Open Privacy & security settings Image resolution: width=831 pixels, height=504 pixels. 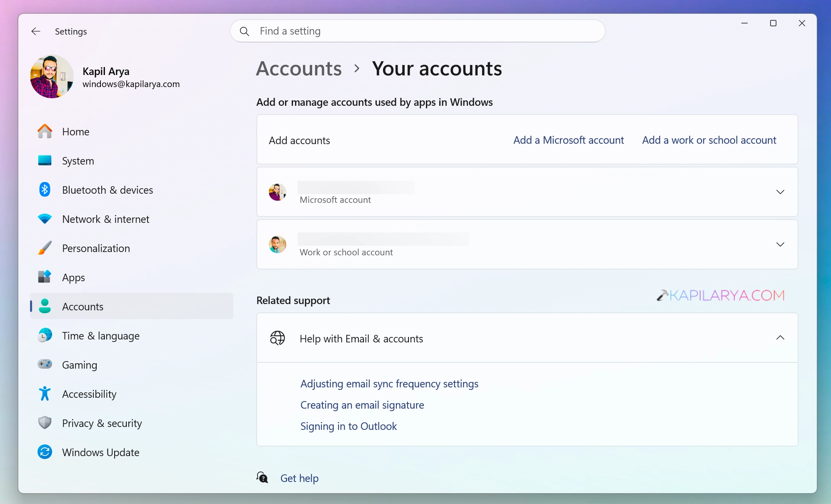[132, 423]
